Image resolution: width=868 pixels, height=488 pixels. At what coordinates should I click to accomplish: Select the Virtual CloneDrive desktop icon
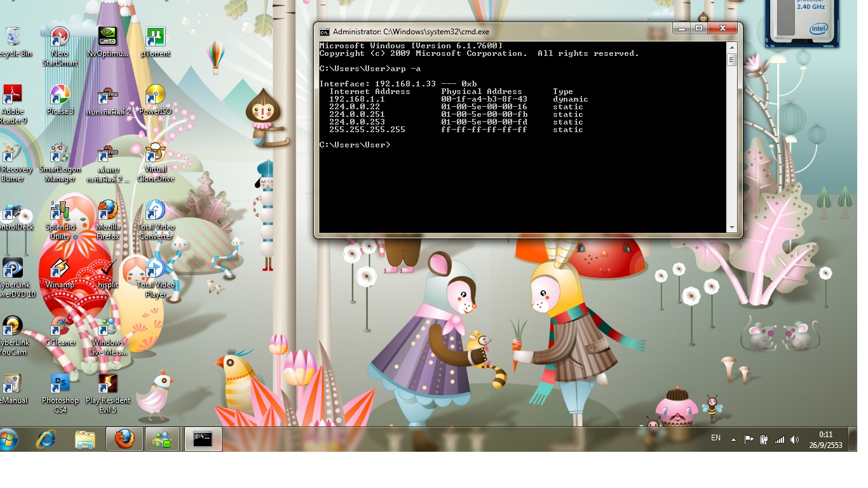click(156, 162)
